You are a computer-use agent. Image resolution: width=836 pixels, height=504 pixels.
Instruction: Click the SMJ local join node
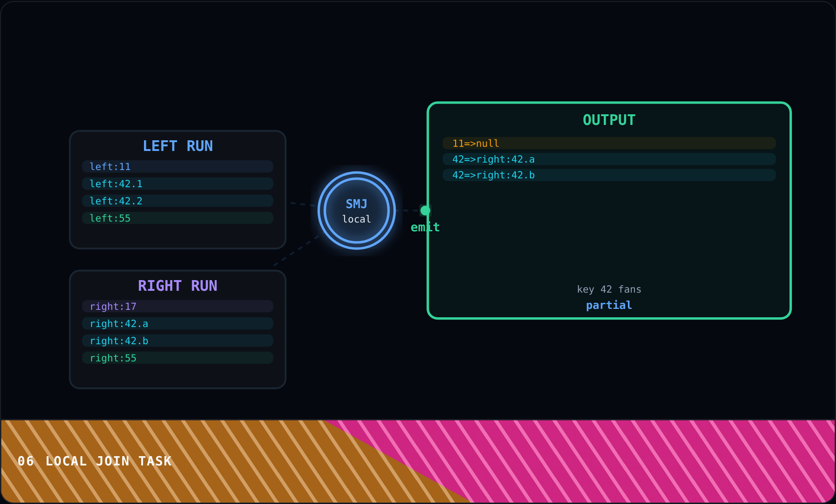click(x=357, y=210)
